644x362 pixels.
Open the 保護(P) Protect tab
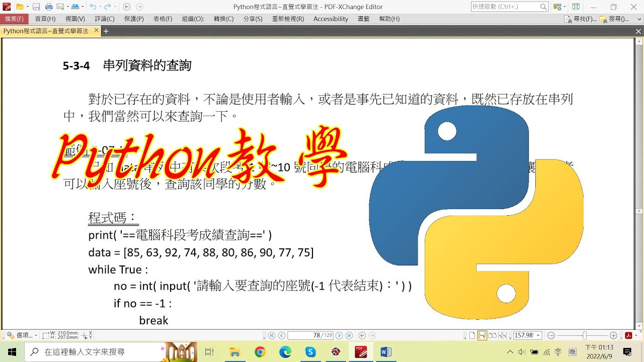click(x=134, y=19)
